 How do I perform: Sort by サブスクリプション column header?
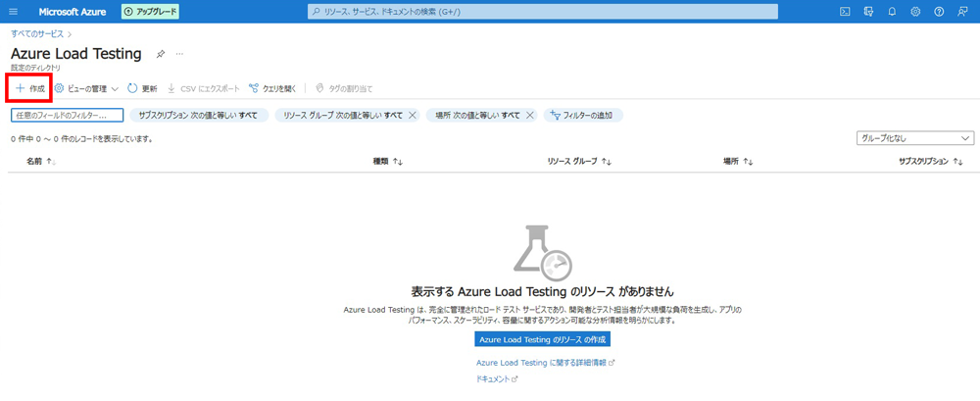[x=931, y=162]
